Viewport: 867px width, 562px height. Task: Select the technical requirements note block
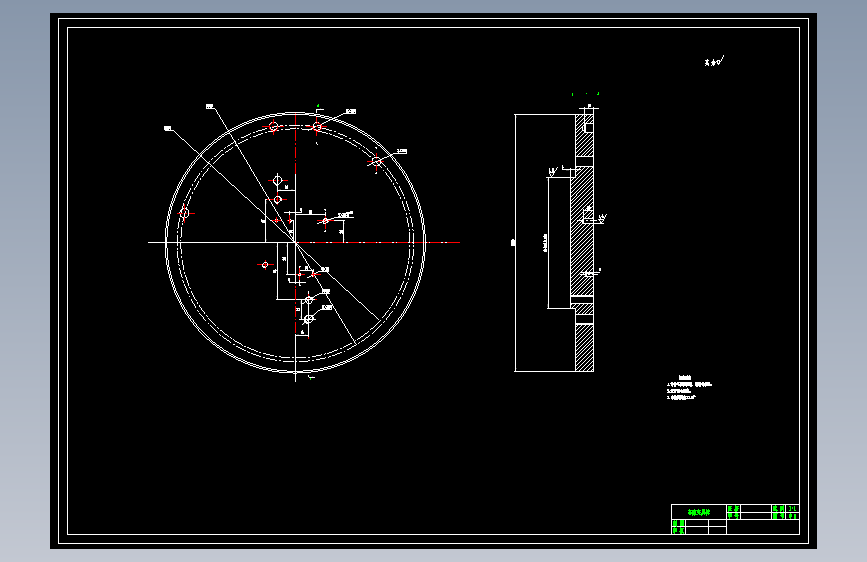(x=689, y=388)
